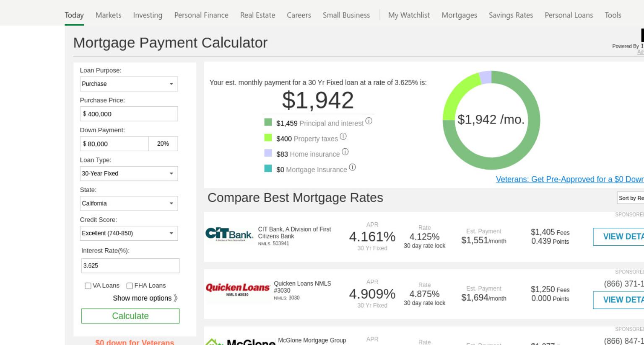This screenshot has width=644, height=345.
Task: Open Mortgages in navigation
Action: click(x=459, y=15)
